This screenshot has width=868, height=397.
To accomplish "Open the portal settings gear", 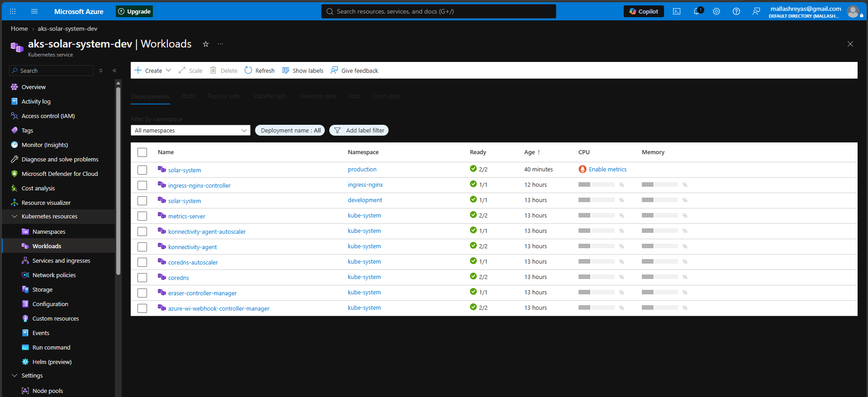I will [x=716, y=11].
